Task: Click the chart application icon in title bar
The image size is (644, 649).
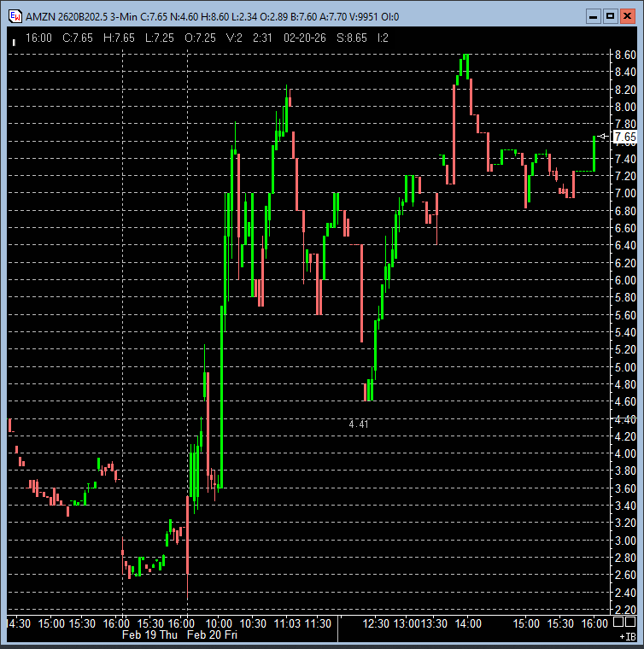Action: [x=13, y=16]
